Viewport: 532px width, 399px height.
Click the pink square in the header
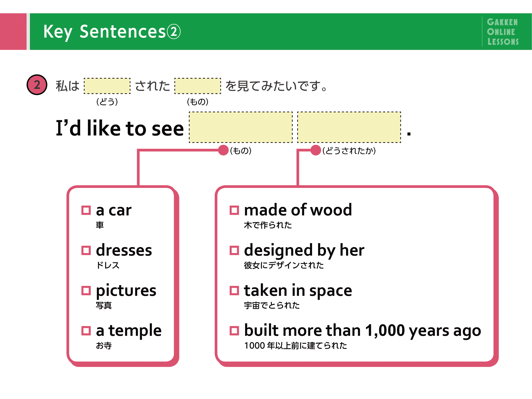13,32
